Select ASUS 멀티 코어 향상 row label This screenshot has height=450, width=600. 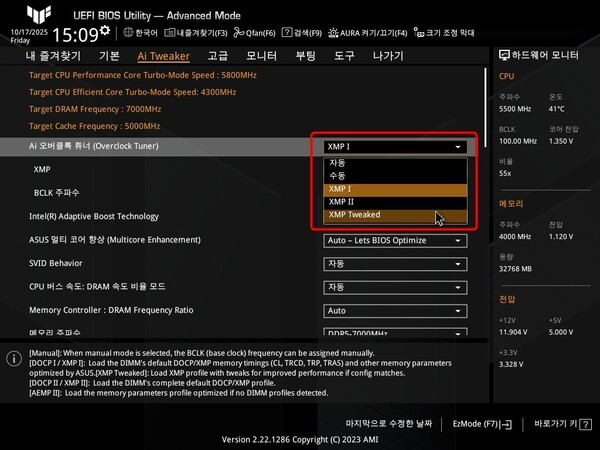pyautogui.click(x=115, y=240)
